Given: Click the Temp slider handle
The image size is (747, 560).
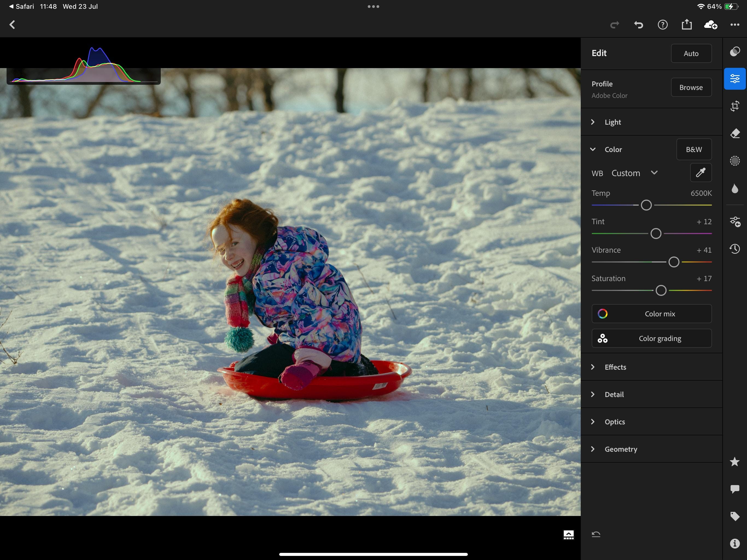Looking at the screenshot, I should pyautogui.click(x=646, y=205).
